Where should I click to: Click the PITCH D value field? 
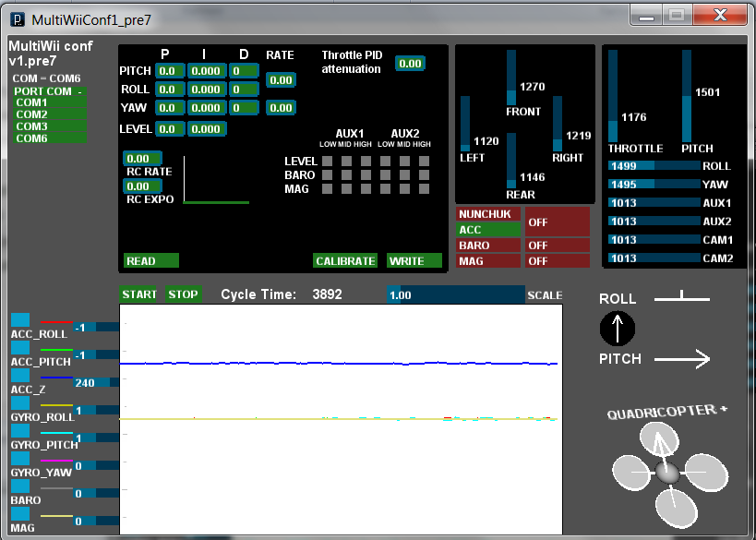[244, 71]
